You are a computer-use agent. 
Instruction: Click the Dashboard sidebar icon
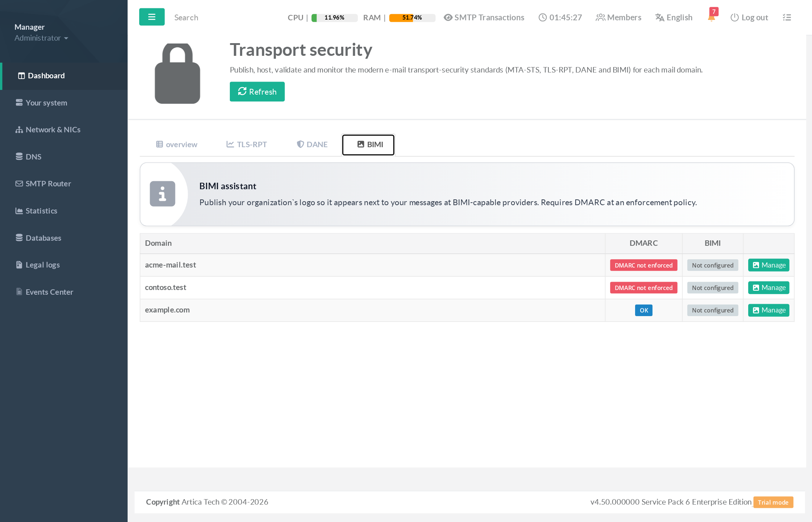point(21,76)
